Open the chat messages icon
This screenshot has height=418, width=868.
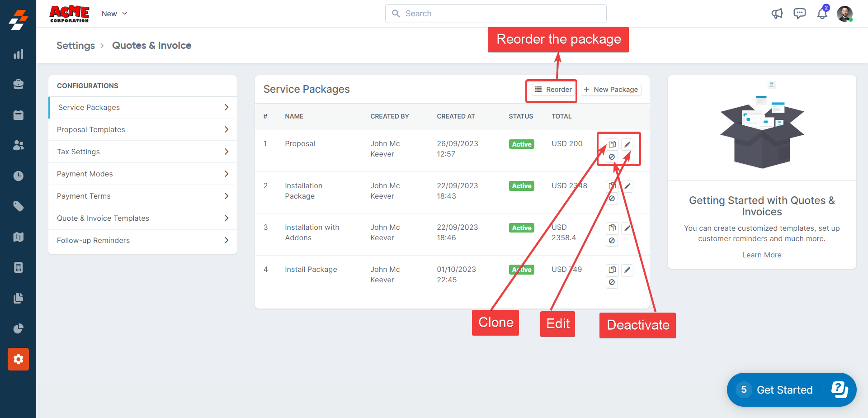pos(799,14)
